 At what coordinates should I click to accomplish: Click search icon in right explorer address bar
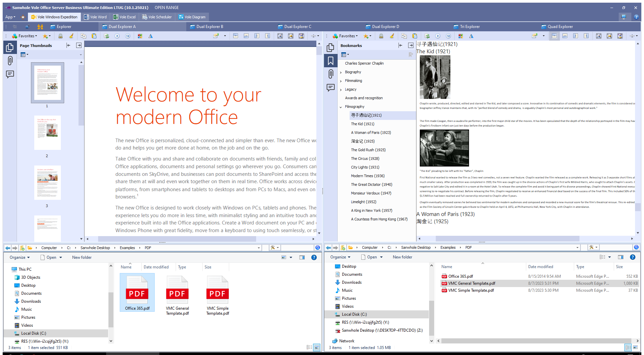636,247
